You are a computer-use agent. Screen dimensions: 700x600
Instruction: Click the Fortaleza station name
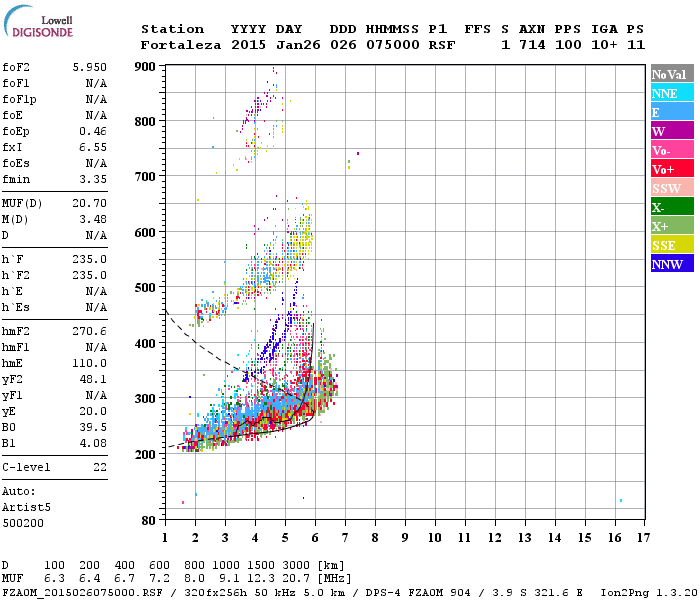pyautogui.click(x=181, y=45)
